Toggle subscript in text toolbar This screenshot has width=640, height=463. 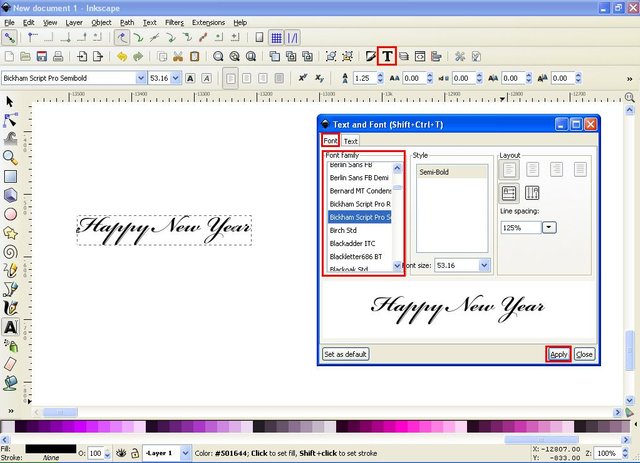(319, 78)
